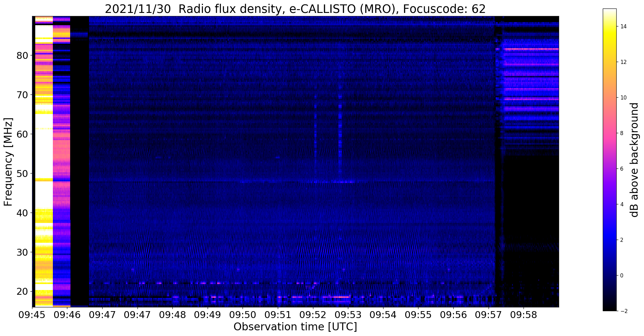644x336 pixels.
Task: Click the 09:50 time tick label
Action: pos(243,315)
